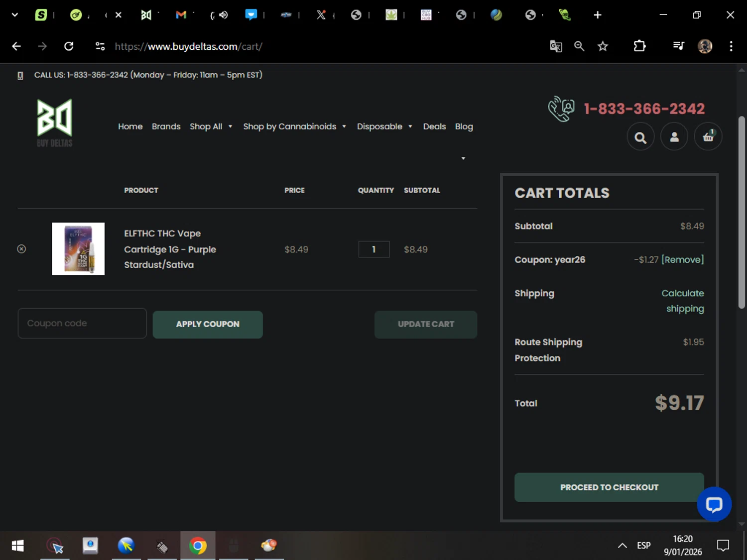Viewport: 747px width, 560px height.
Task: Open the tab search chevron
Action: point(15,15)
